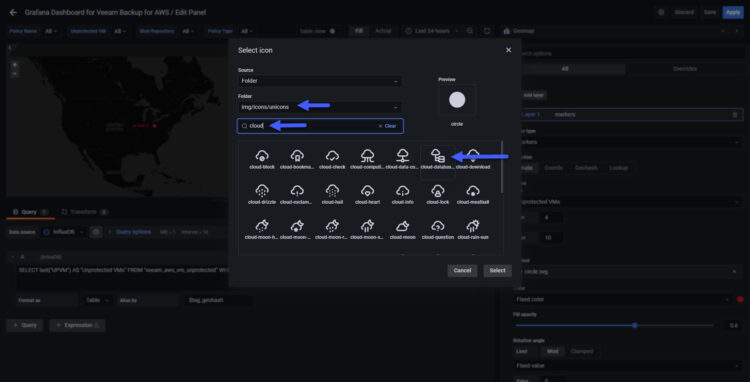The height and width of the screenshot is (382, 750).
Task: Select the Clamped rotation angle option
Action: (x=582, y=351)
